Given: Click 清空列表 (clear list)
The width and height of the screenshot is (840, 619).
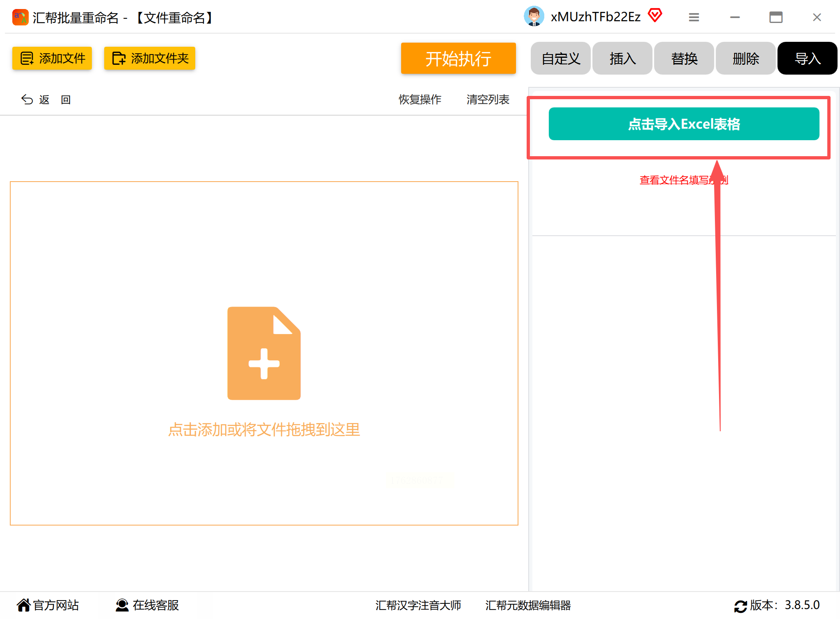Looking at the screenshot, I should pos(488,100).
